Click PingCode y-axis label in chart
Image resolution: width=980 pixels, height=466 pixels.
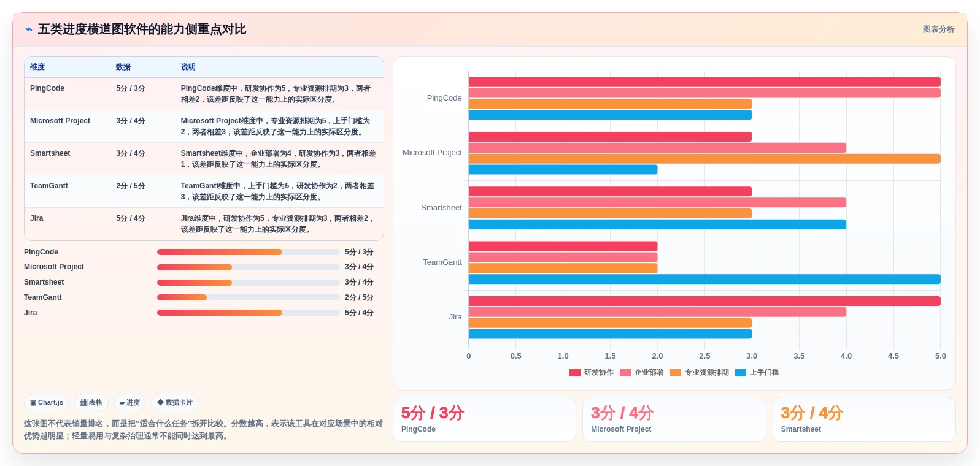(444, 98)
